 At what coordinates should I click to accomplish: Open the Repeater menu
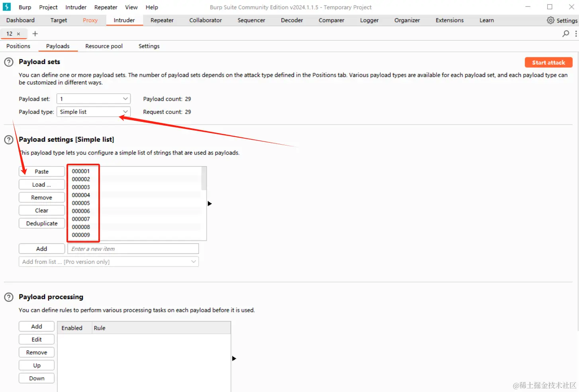pyautogui.click(x=106, y=7)
